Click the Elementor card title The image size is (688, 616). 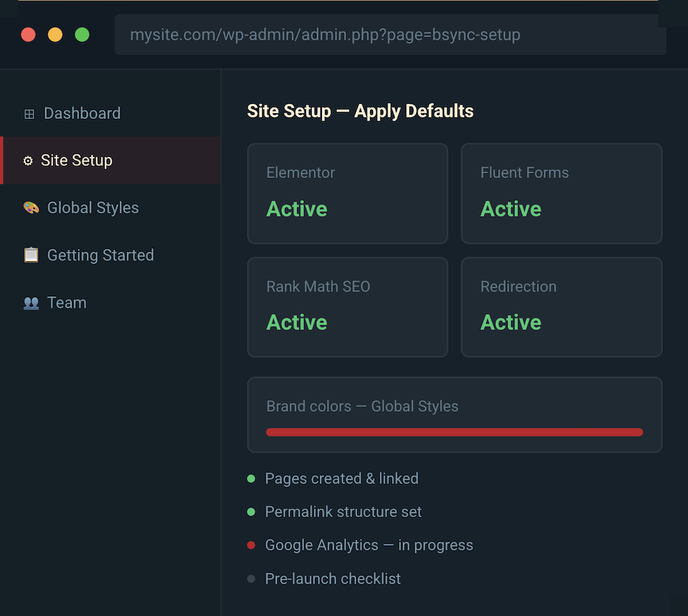tap(301, 173)
